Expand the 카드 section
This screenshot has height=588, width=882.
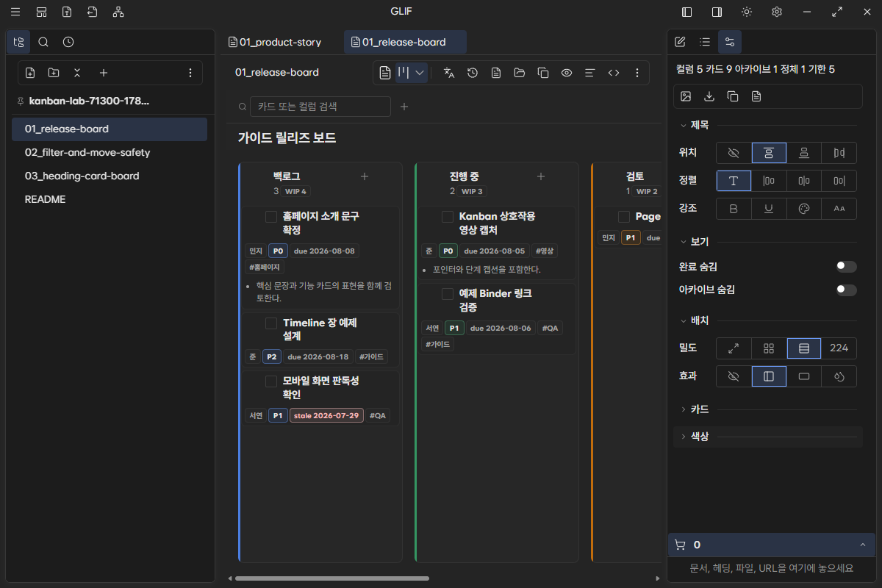point(695,409)
